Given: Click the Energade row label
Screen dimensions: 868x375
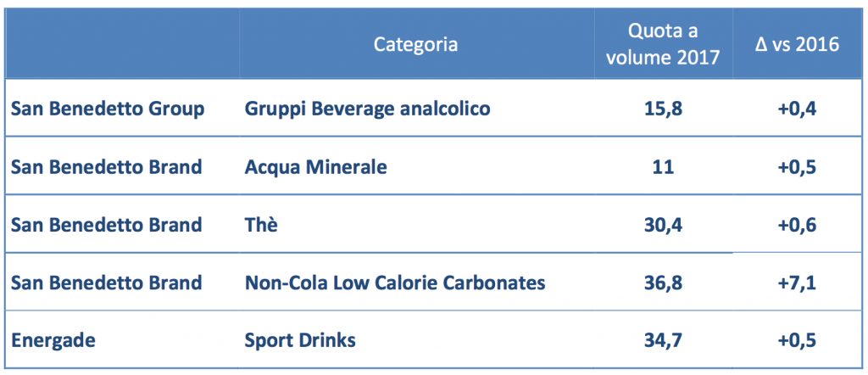Looking at the screenshot, I should point(53,340).
